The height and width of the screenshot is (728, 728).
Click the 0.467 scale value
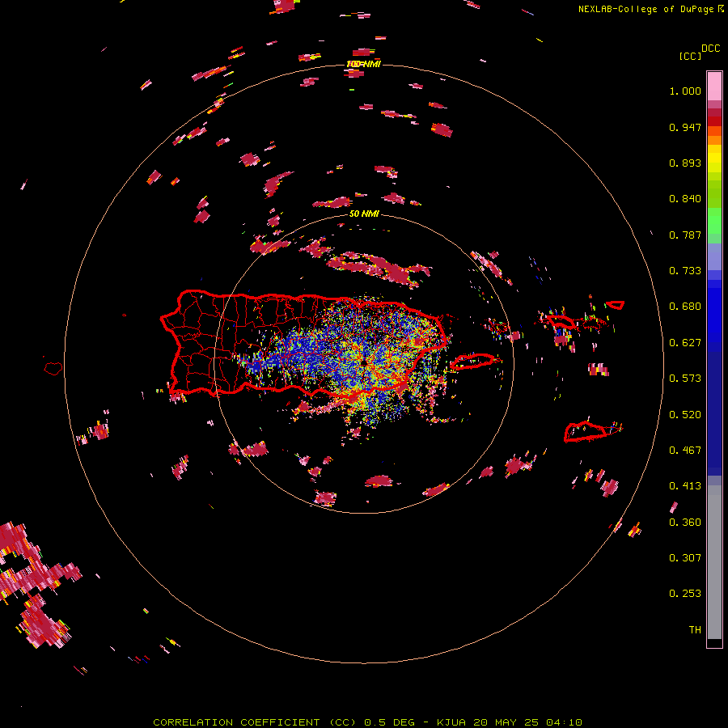[685, 451]
